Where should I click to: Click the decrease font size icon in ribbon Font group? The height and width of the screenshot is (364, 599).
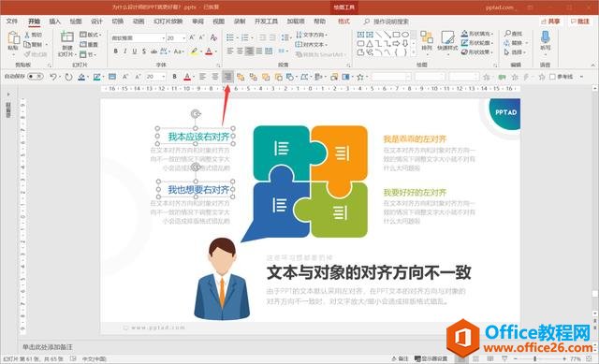point(201,37)
